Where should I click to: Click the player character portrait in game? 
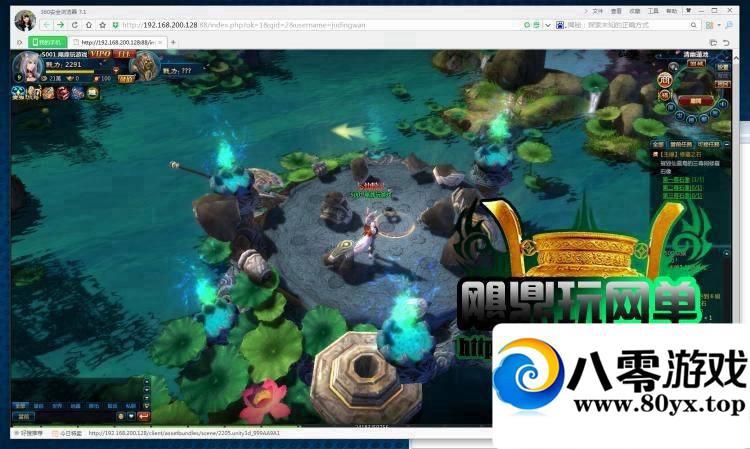pos(27,66)
